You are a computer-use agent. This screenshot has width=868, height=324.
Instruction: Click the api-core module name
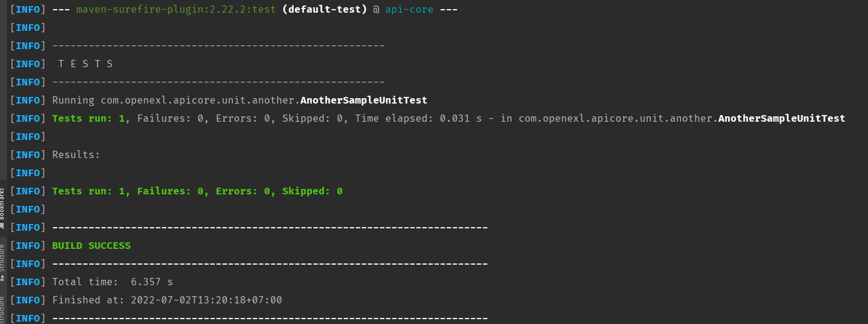409,10
